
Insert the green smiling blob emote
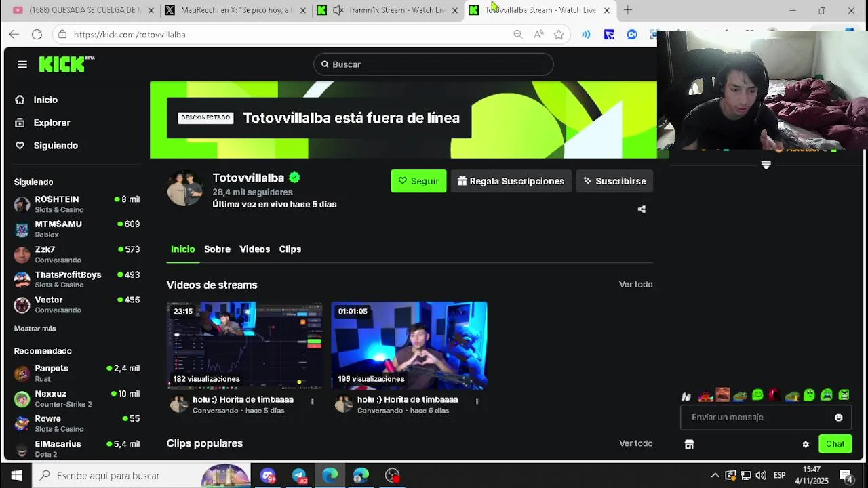(757, 395)
